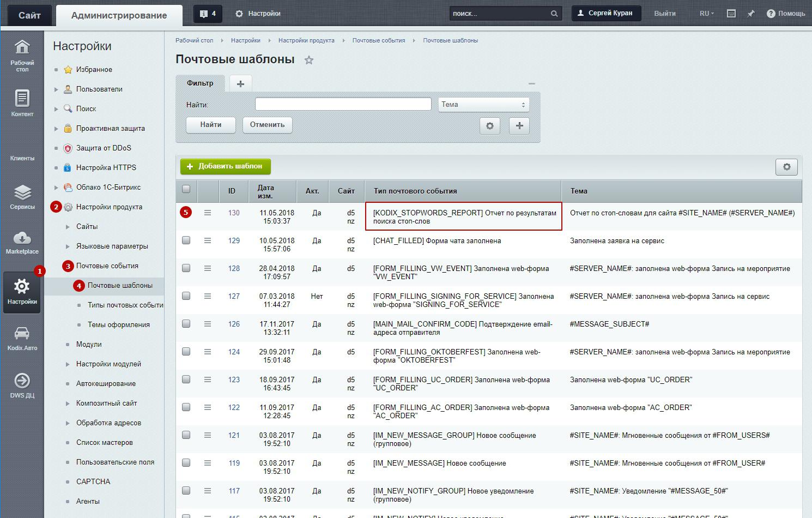This screenshot has height=518, width=812.
Task: Open actions menu for row 129
Action: 208,240
